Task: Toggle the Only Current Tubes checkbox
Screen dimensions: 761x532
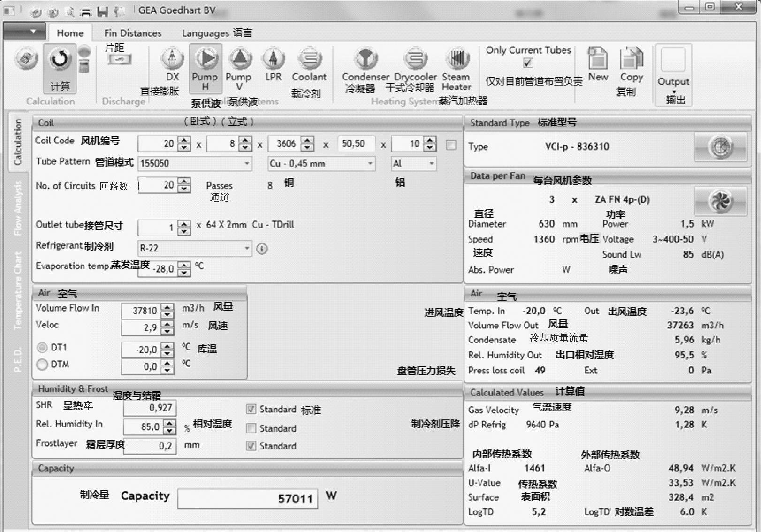Action: 528,63
